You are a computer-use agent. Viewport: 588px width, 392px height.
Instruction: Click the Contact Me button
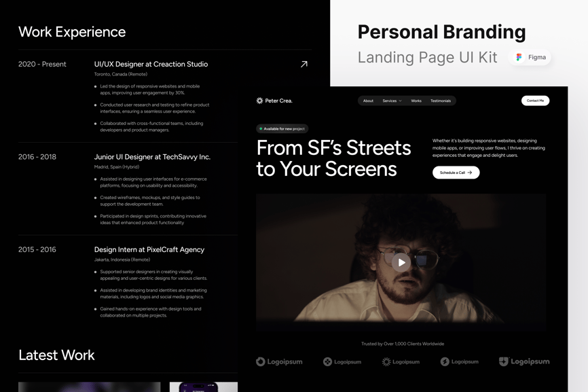pyautogui.click(x=535, y=101)
